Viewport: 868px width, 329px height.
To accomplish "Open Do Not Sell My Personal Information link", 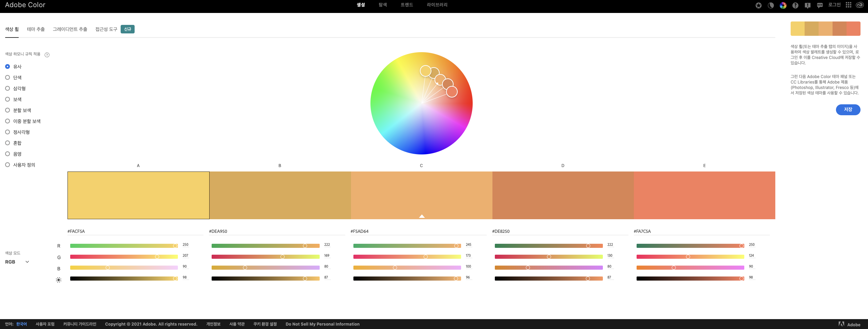I will [322, 324].
